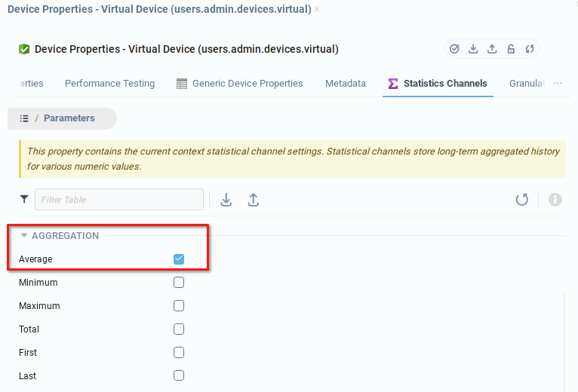Open the tab overflow ellipsis menu
The image size is (578, 392).
[x=558, y=84]
